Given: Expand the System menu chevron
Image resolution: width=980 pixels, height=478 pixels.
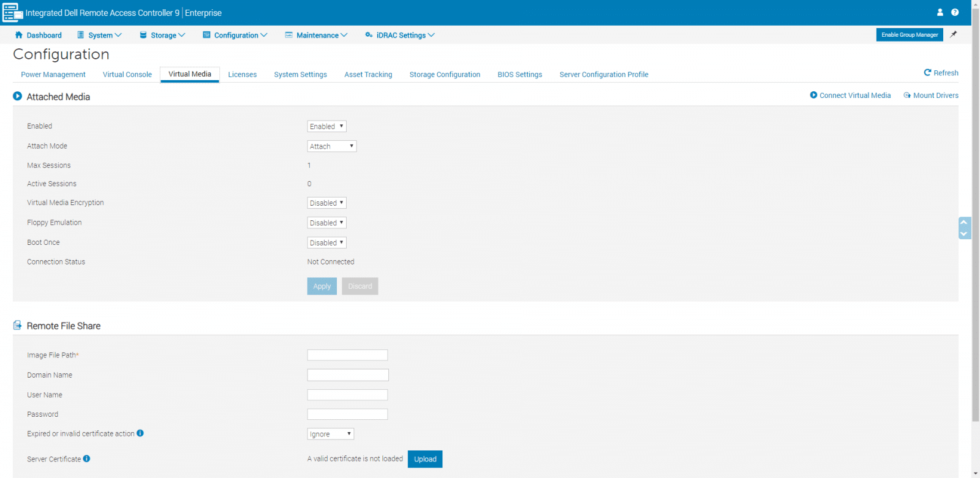Looking at the screenshot, I should pos(118,35).
